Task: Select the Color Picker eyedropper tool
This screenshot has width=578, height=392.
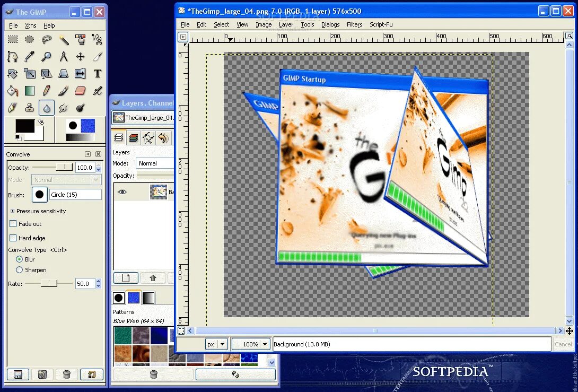Action: click(30, 56)
